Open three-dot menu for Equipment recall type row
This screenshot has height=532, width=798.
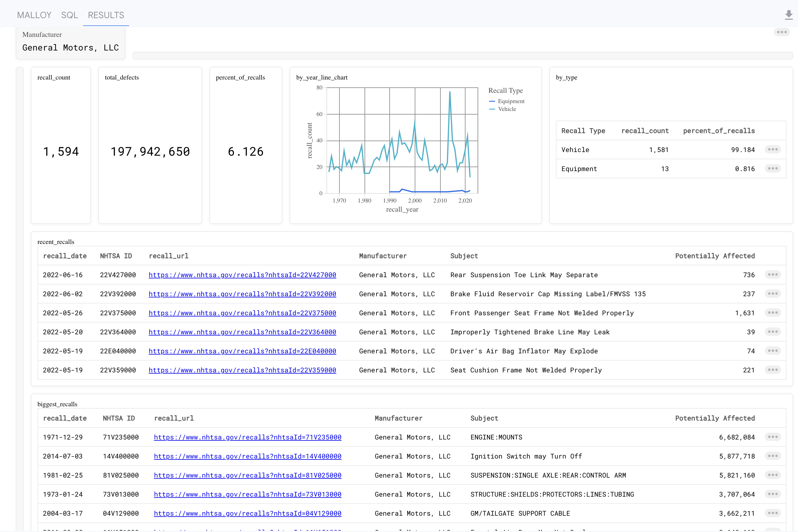[x=773, y=169]
